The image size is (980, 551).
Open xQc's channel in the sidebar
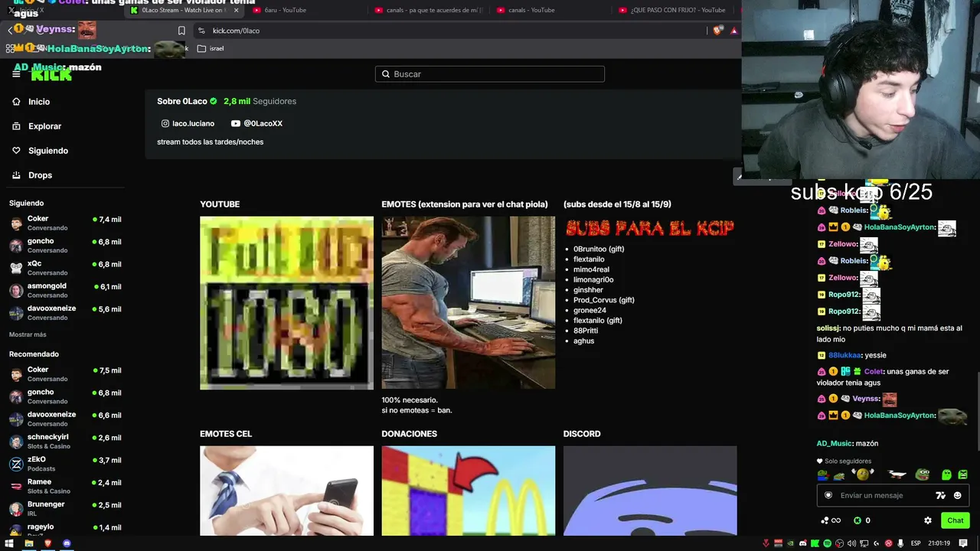point(65,268)
